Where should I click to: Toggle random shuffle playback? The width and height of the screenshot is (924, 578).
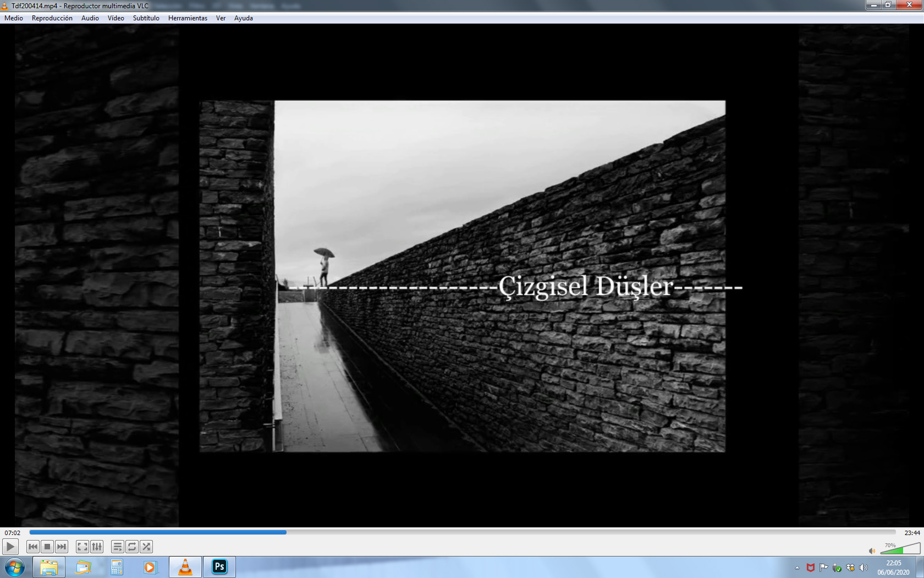[x=146, y=547]
